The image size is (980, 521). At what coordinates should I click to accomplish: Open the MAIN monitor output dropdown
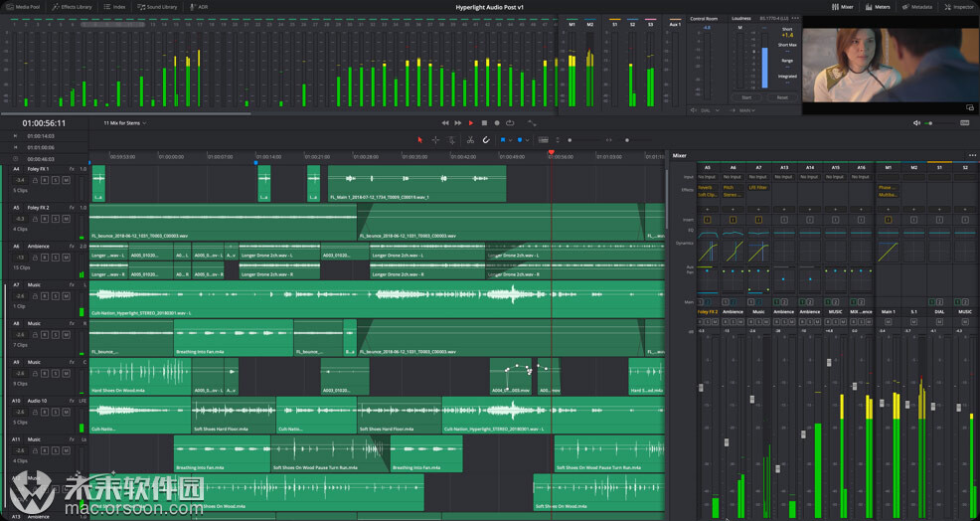click(x=746, y=110)
